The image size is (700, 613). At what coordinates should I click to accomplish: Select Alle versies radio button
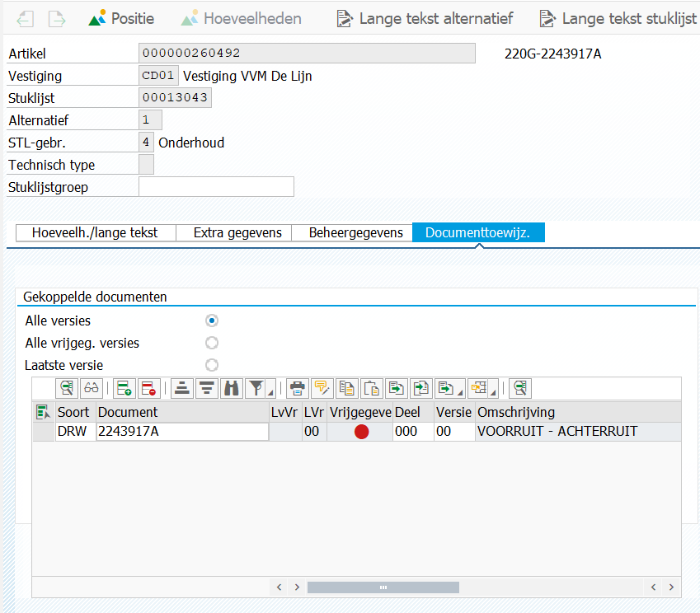(x=212, y=321)
